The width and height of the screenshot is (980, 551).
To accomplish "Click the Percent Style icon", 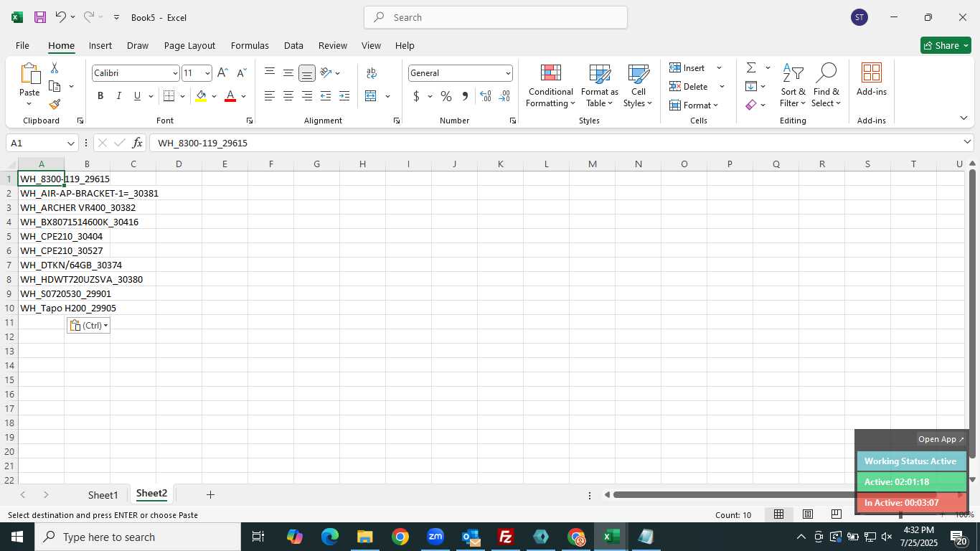I will (x=446, y=96).
